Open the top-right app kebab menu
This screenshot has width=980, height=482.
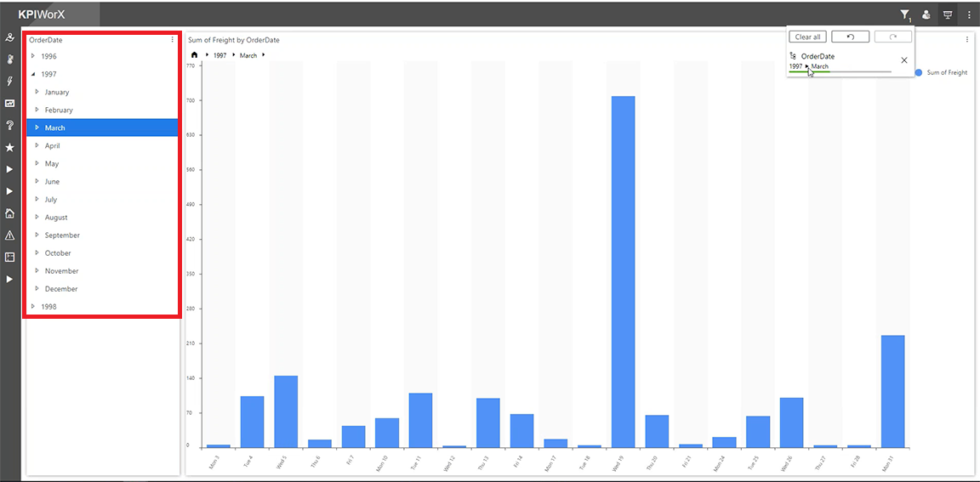click(x=969, y=14)
